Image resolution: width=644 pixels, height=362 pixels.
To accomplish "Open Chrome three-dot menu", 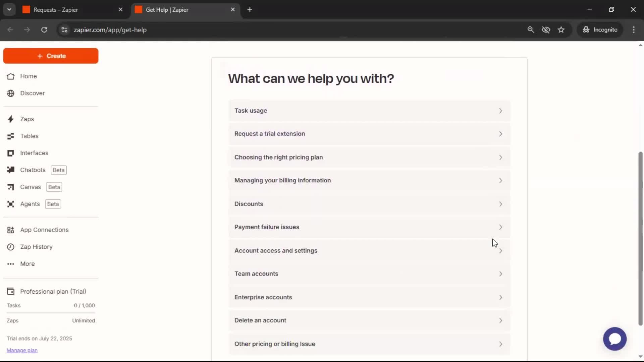I will coord(634,30).
